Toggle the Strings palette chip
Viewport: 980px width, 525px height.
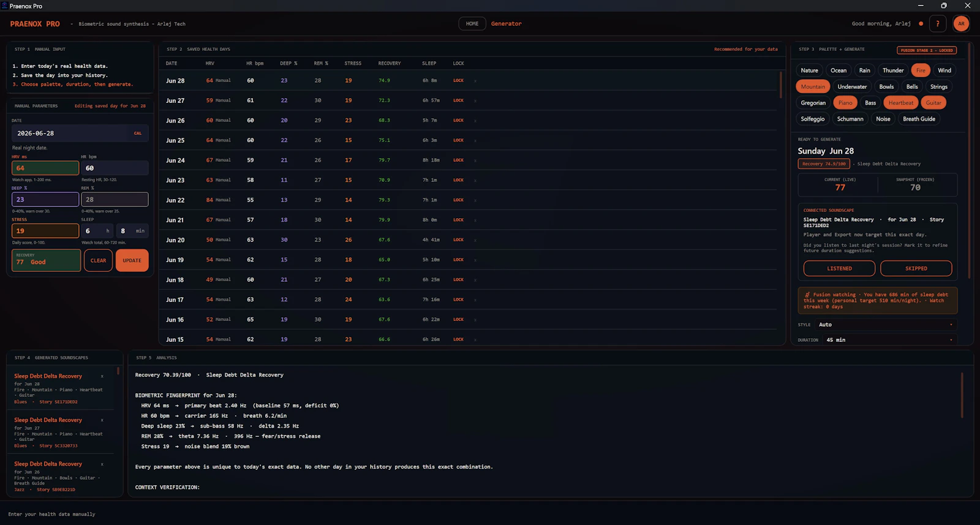(x=939, y=87)
